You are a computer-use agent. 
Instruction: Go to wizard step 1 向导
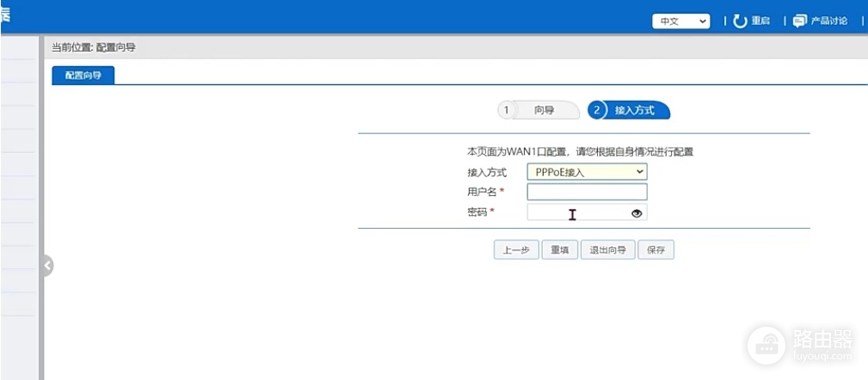tap(539, 110)
